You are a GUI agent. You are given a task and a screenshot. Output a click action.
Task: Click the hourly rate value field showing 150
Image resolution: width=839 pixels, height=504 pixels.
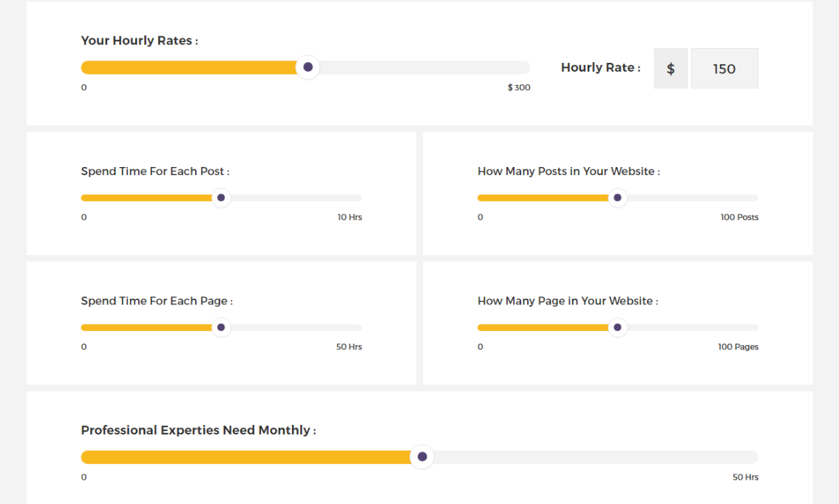pyautogui.click(x=724, y=68)
